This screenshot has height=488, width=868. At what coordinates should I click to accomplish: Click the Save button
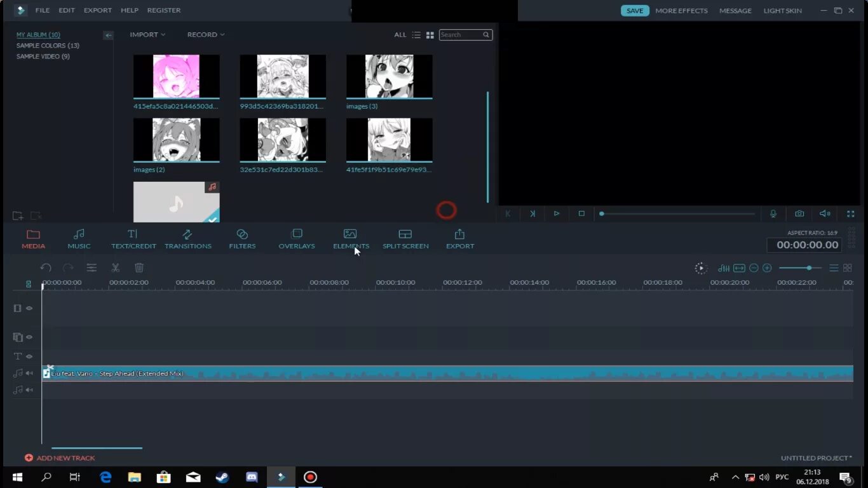(635, 11)
